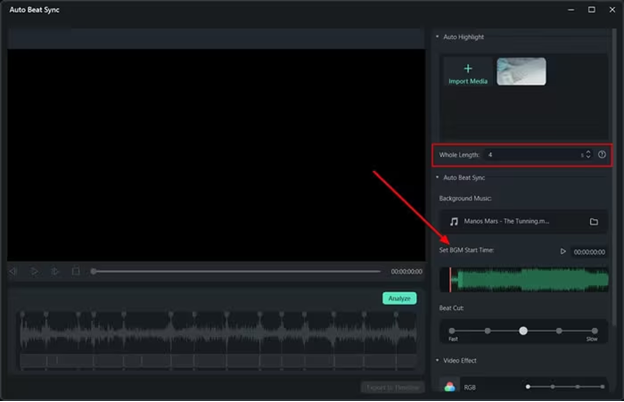Click last beat marker on analysis waveform

[x=396, y=314]
